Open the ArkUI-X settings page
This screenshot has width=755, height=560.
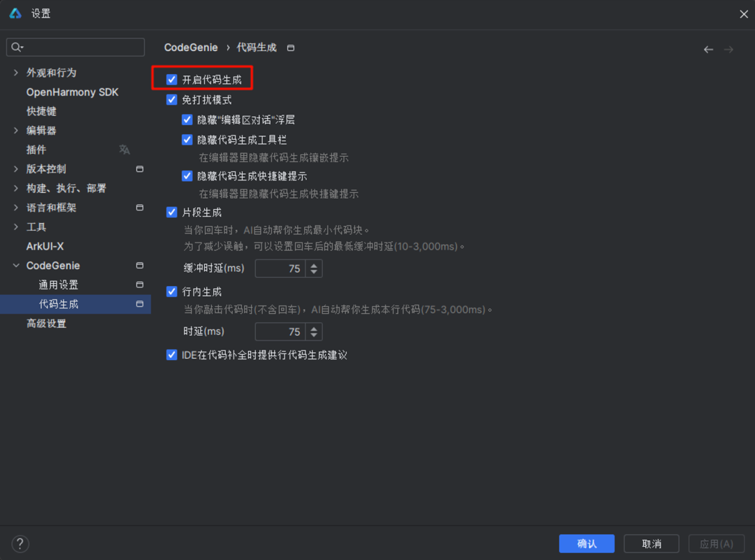click(45, 246)
